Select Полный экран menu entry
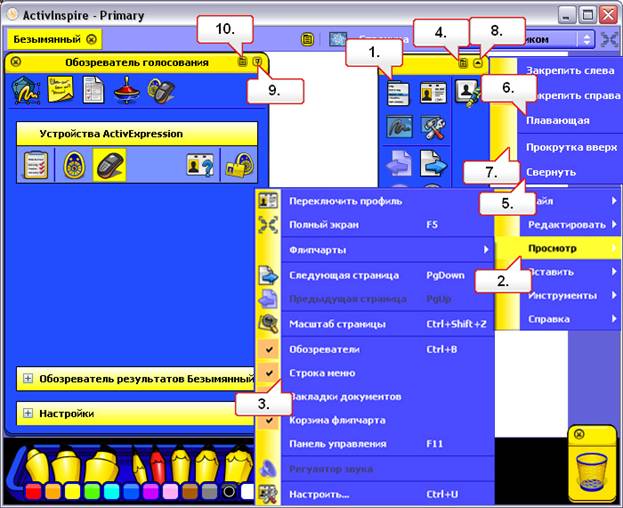The image size is (623, 508). point(375,225)
